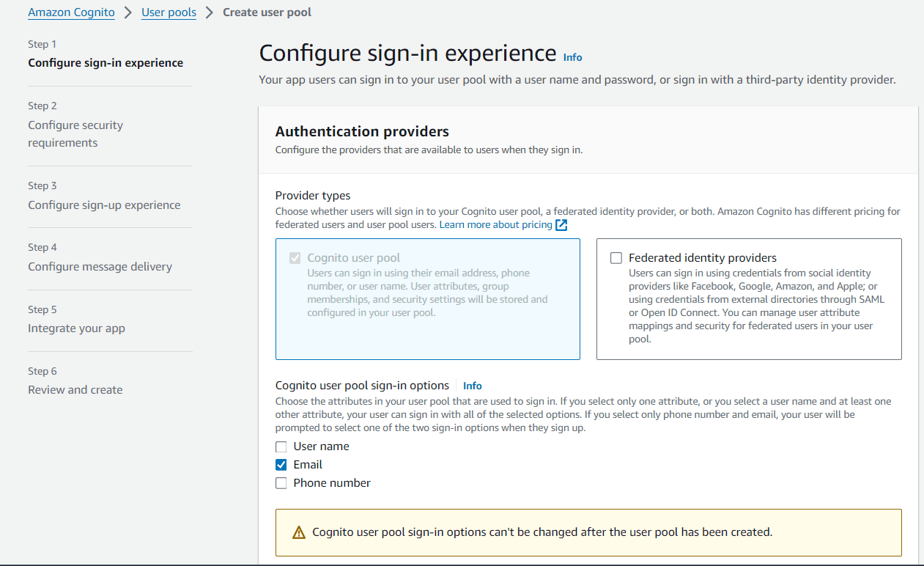Click the external link icon after pricing

[x=561, y=225]
